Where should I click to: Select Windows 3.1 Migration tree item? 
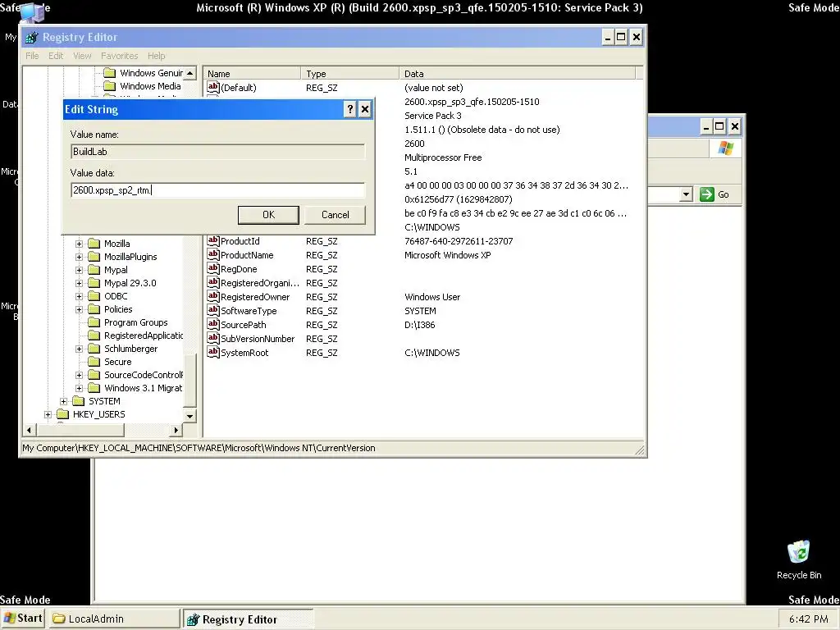tap(143, 388)
